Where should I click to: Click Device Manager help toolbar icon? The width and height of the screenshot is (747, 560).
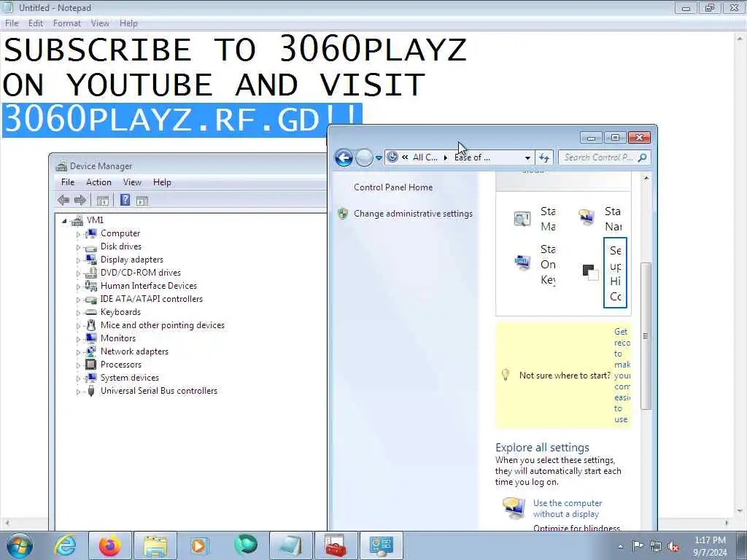(125, 200)
